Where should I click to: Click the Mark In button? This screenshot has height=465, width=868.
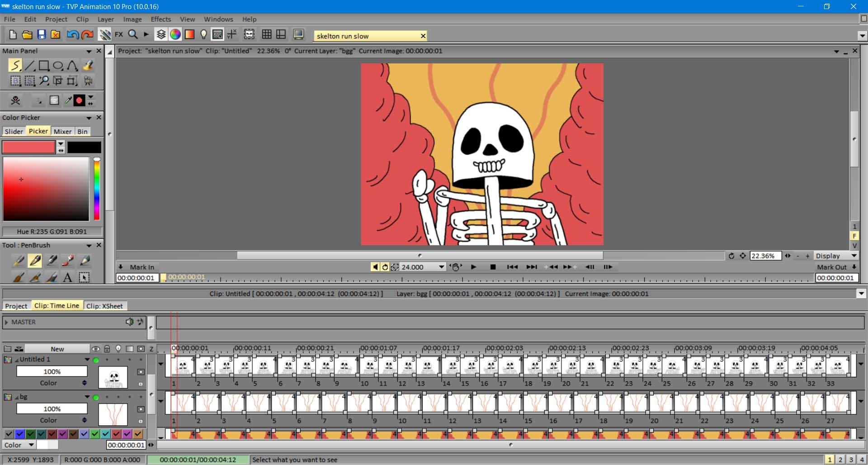[137, 267]
